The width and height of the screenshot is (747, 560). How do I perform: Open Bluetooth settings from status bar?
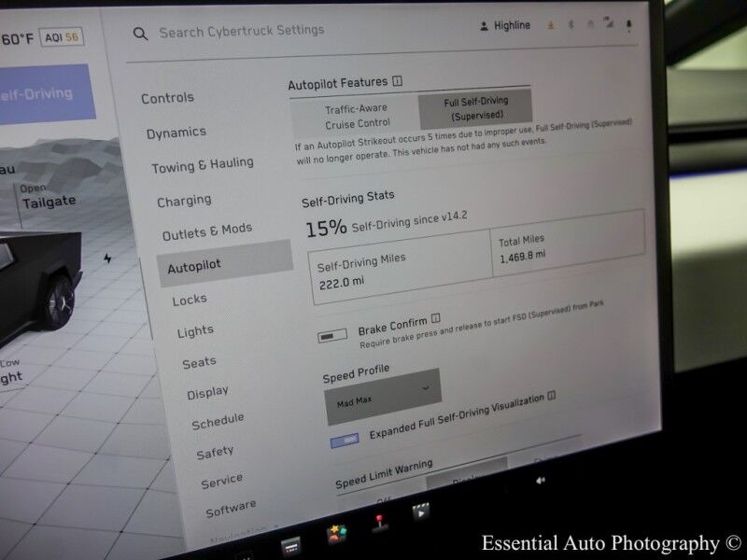coord(571,25)
